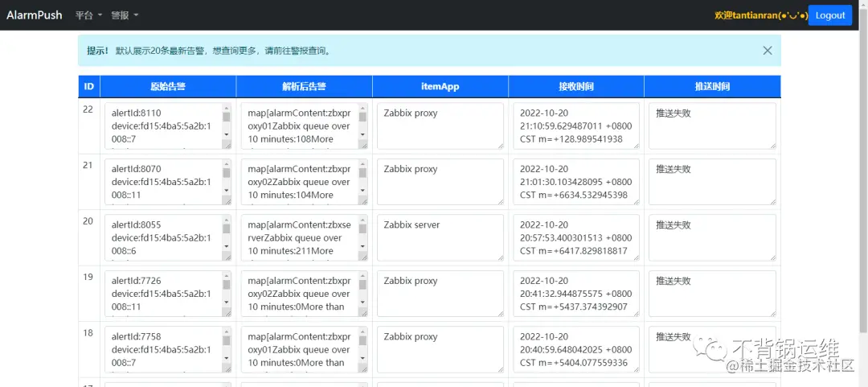Dismiss the 提示 alert banner
This screenshot has width=868, height=387.
click(x=768, y=51)
